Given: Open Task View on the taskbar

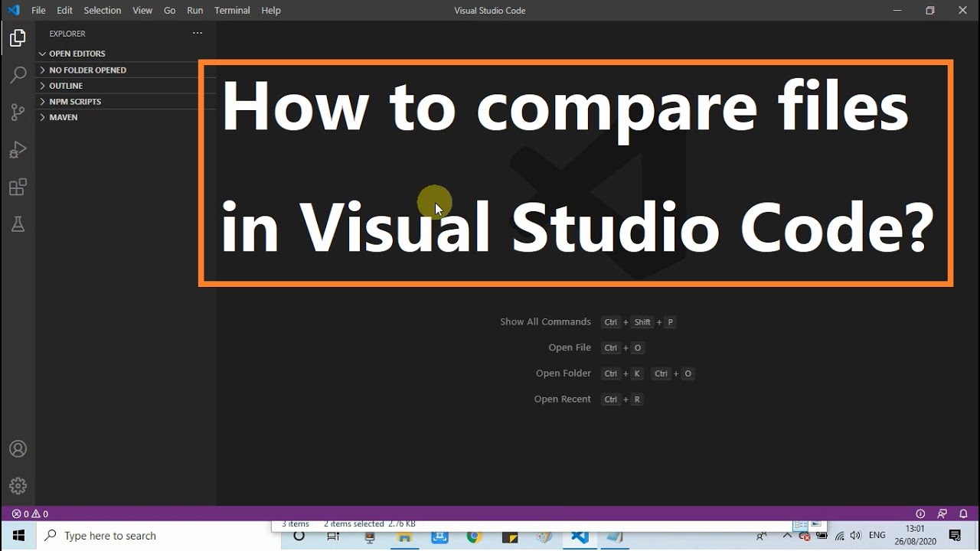Looking at the screenshot, I should 333,536.
